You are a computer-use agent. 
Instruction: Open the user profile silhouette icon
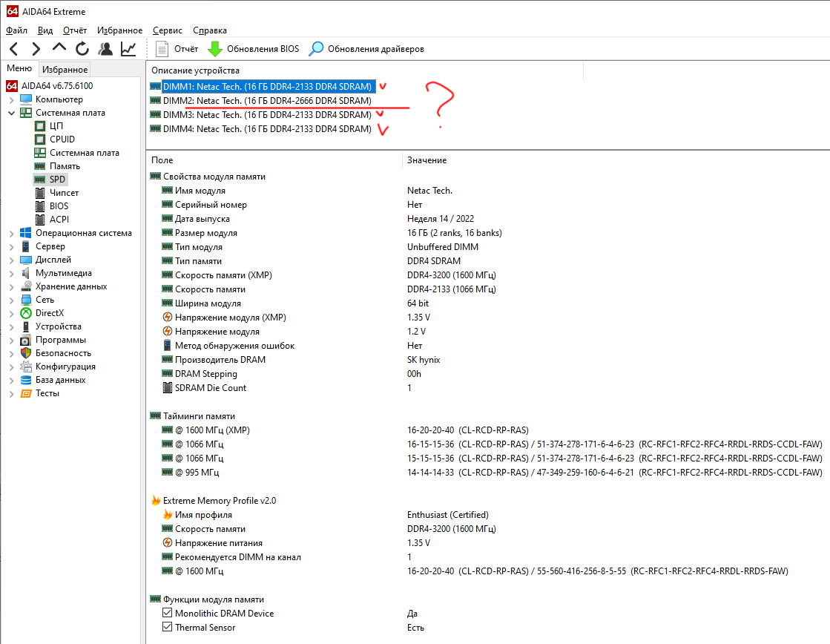coord(106,49)
